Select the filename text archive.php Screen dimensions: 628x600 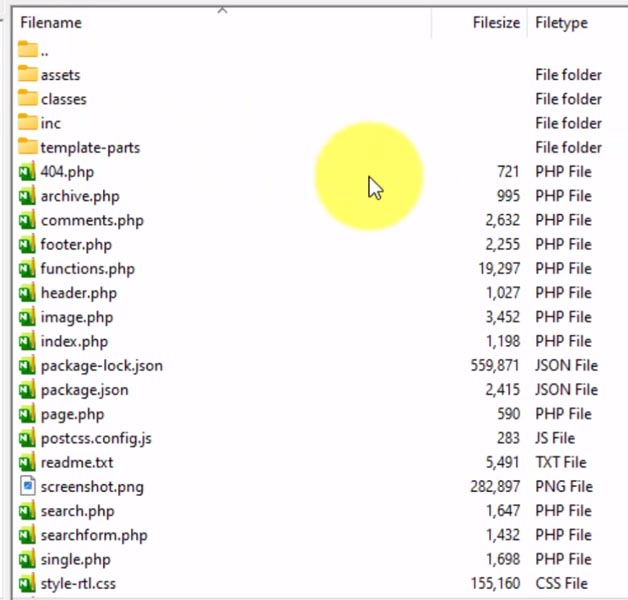pos(80,197)
